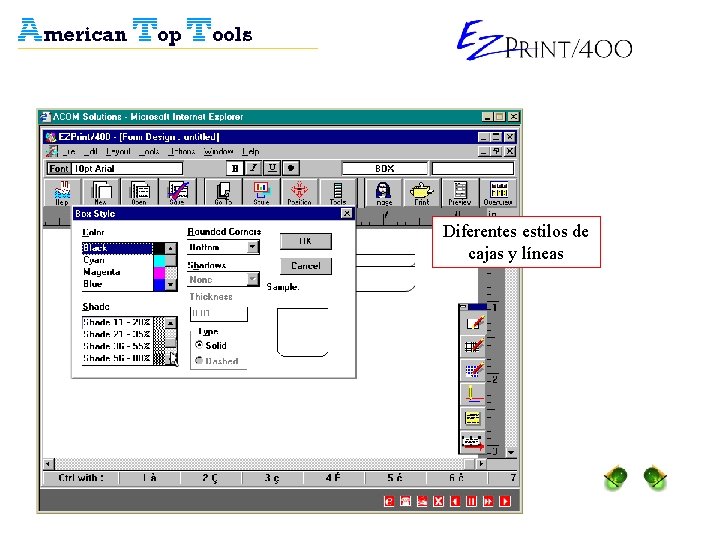Click the Help icon in main toolbar

tap(62, 192)
